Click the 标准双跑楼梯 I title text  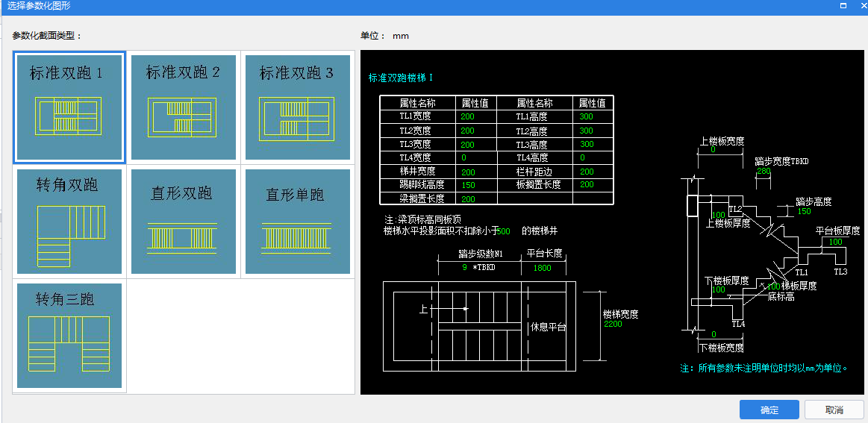coord(401,78)
